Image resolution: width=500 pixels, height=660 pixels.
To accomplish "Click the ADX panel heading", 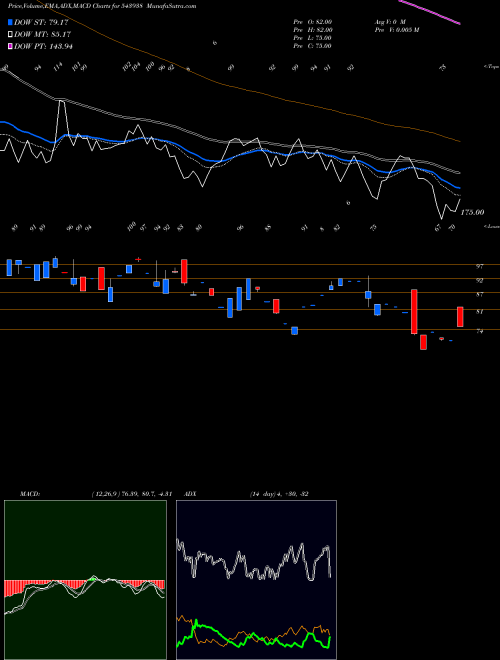I will click(x=190, y=494).
